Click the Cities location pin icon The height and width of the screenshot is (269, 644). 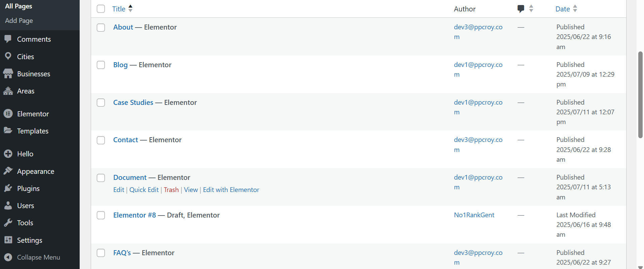[x=8, y=56]
